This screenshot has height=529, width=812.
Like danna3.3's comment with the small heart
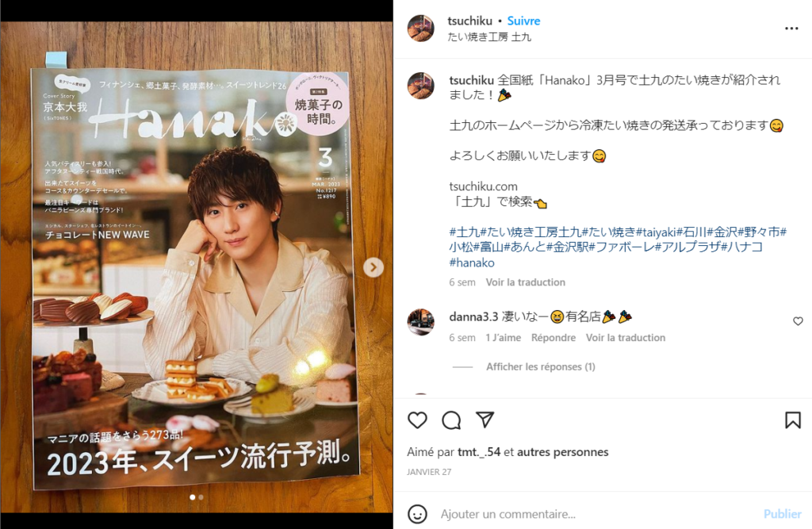coord(798,321)
